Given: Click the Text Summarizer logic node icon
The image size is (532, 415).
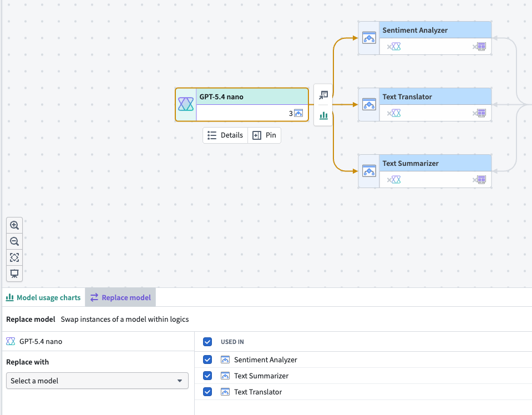Looking at the screenshot, I should [x=369, y=171].
